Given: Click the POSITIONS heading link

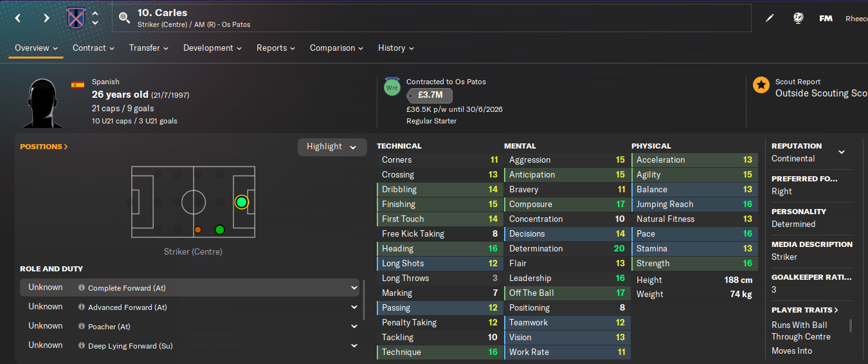Looking at the screenshot, I should 44,147.
